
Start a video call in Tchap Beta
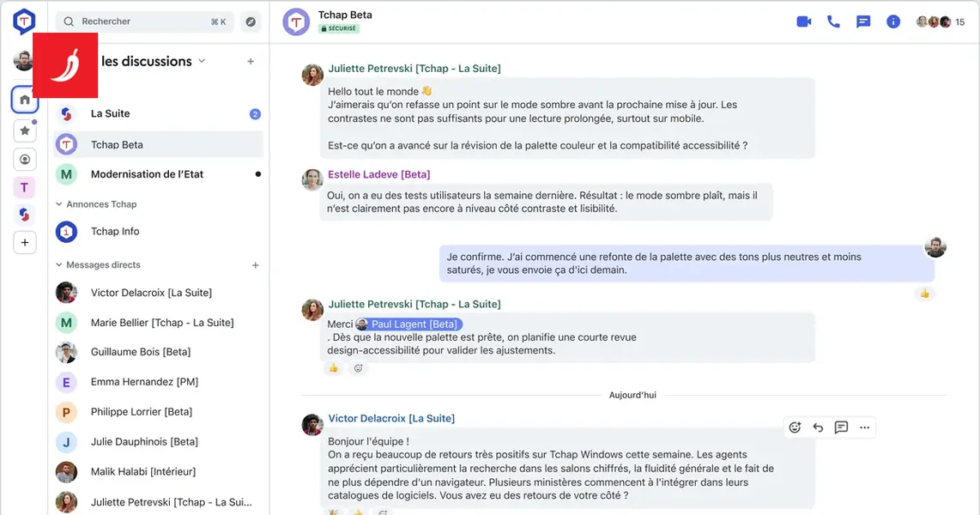click(x=804, y=21)
